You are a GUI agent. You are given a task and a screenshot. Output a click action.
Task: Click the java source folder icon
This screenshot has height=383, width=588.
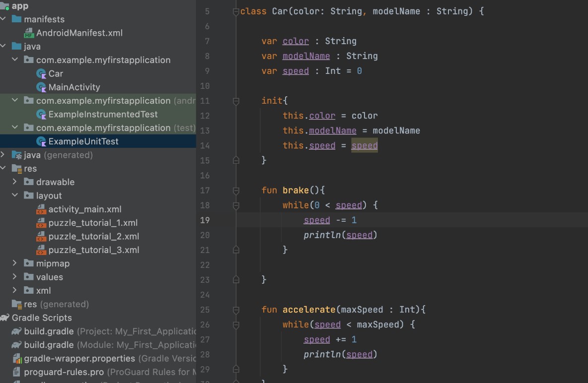16,46
